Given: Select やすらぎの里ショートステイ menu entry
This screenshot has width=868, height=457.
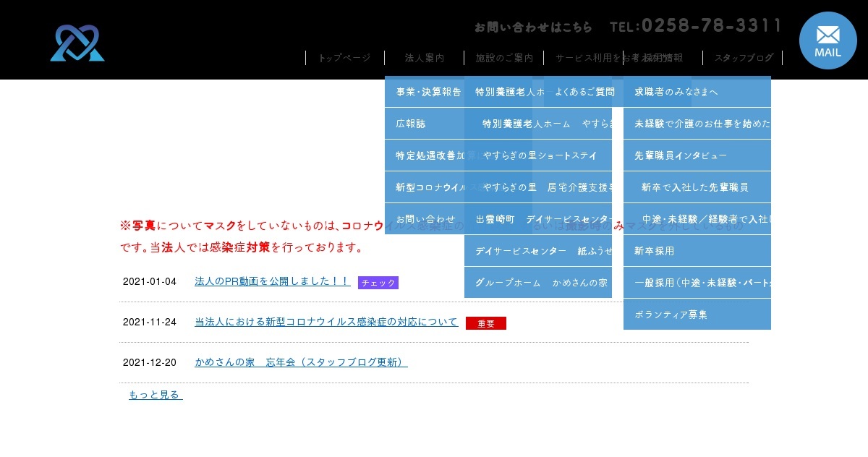Looking at the screenshot, I should tap(538, 155).
